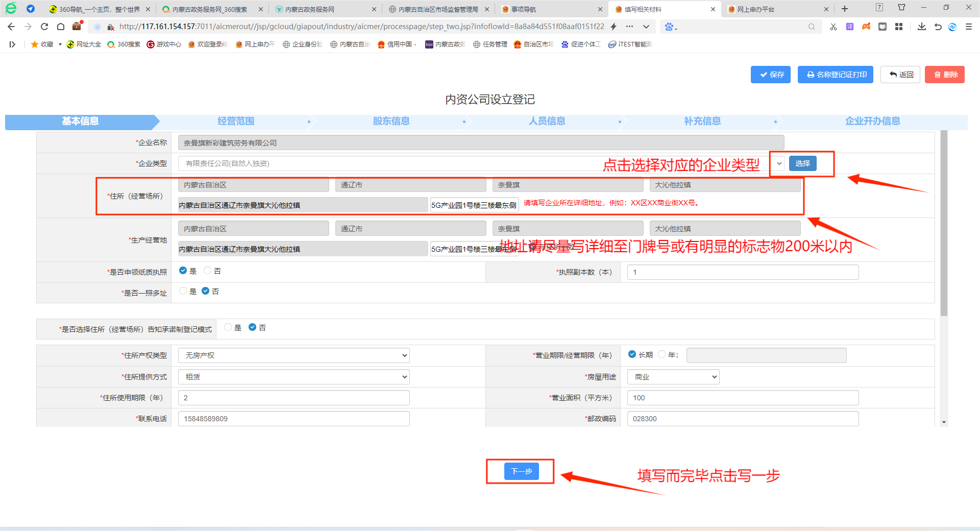Screen dimensions: 980x531
Task: Click the browser reload icon
Action: pos(44,27)
